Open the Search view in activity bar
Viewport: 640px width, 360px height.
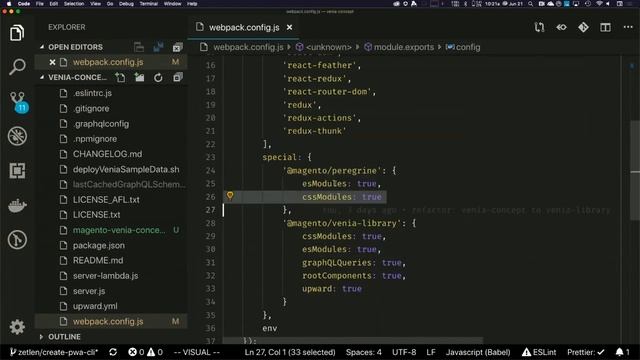tap(17, 67)
